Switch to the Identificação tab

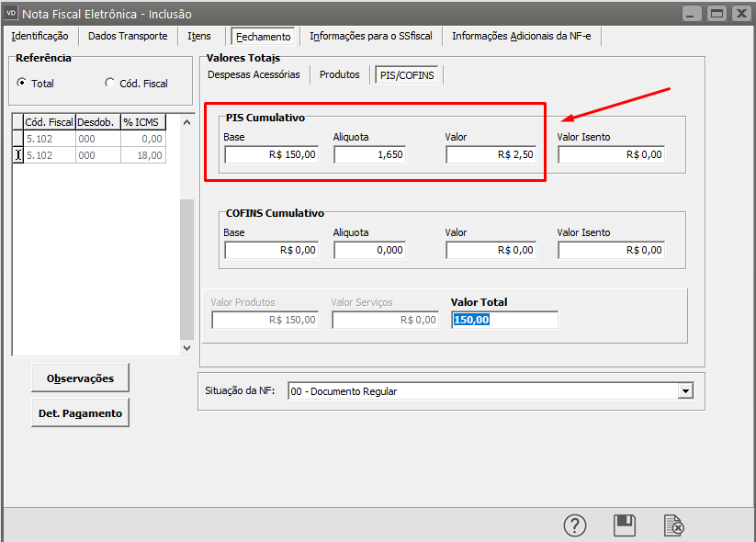pyautogui.click(x=39, y=37)
